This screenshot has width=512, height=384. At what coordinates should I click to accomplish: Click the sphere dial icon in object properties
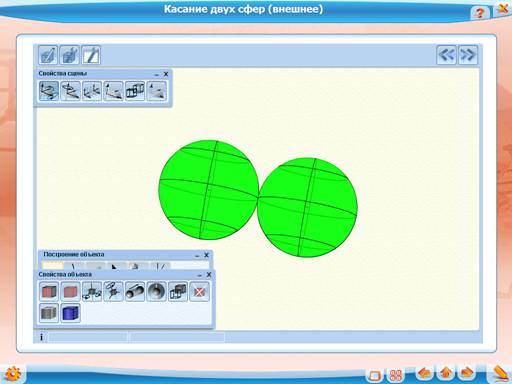coord(156,292)
